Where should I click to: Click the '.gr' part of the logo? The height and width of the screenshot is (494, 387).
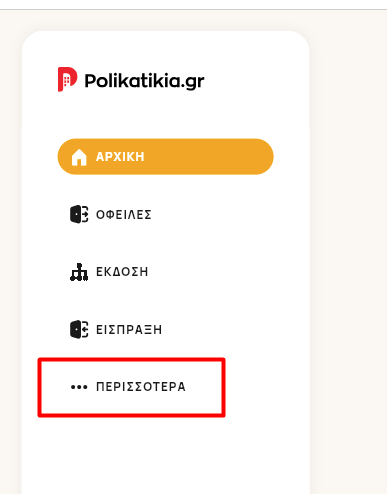point(193,82)
